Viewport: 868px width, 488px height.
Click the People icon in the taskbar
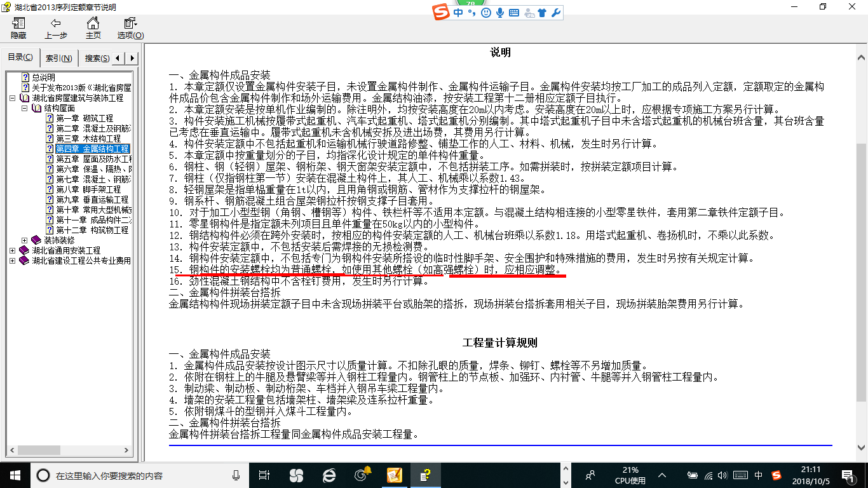[x=590, y=475]
